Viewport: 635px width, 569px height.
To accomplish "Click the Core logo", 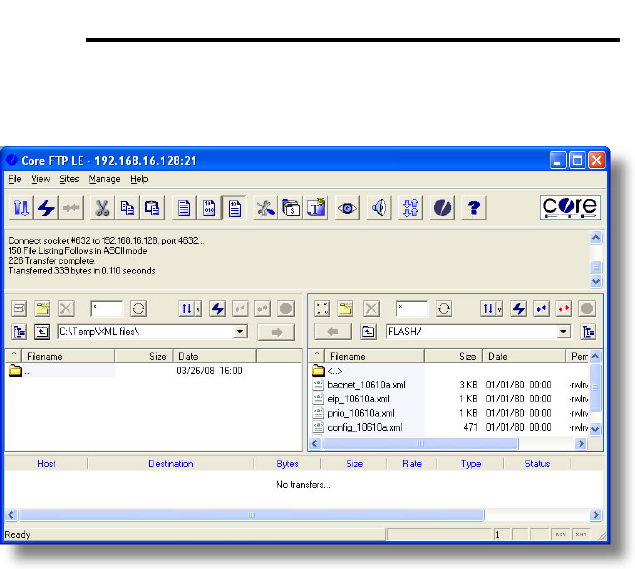I will click(x=570, y=207).
